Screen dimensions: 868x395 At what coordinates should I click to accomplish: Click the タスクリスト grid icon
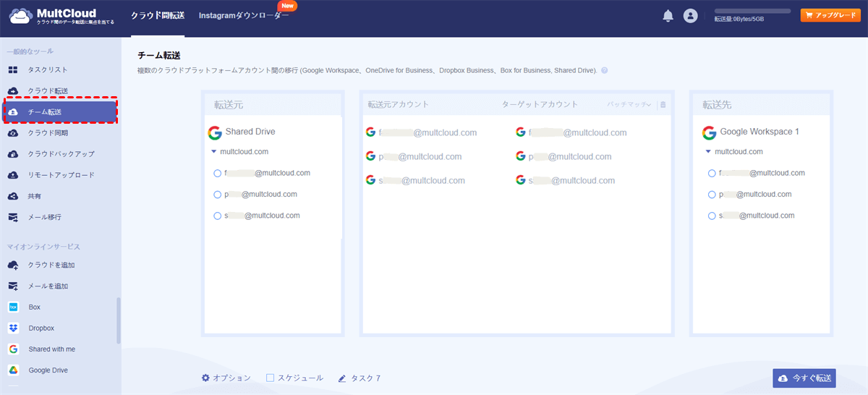13,70
